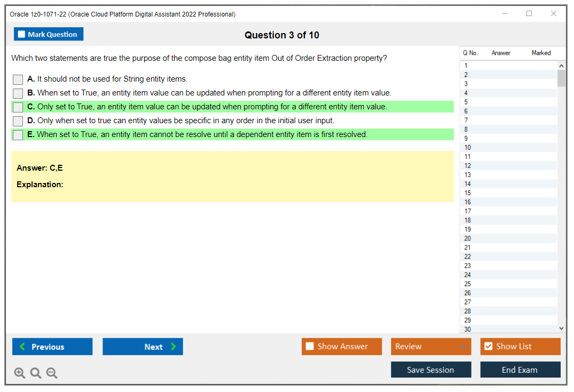This screenshot has height=392, width=574.
Task: Click the question list scrollbar down arrow
Action: tap(561, 328)
